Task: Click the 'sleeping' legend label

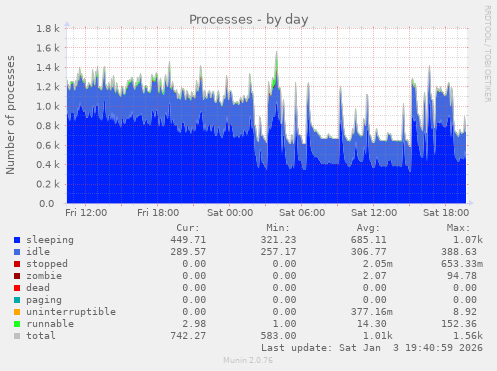Action: (x=50, y=240)
